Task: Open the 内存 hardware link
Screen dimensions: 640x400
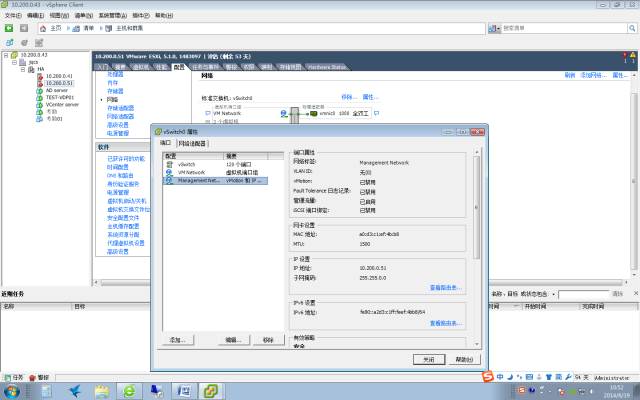Action: 113,82
